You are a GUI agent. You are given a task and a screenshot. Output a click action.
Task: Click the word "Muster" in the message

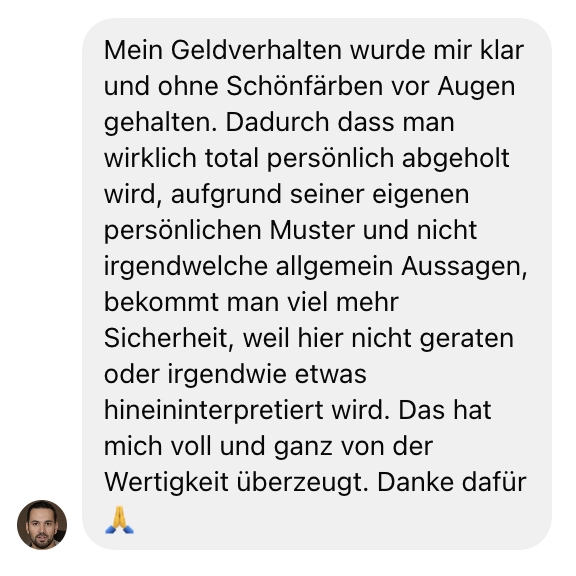(312, 230)
